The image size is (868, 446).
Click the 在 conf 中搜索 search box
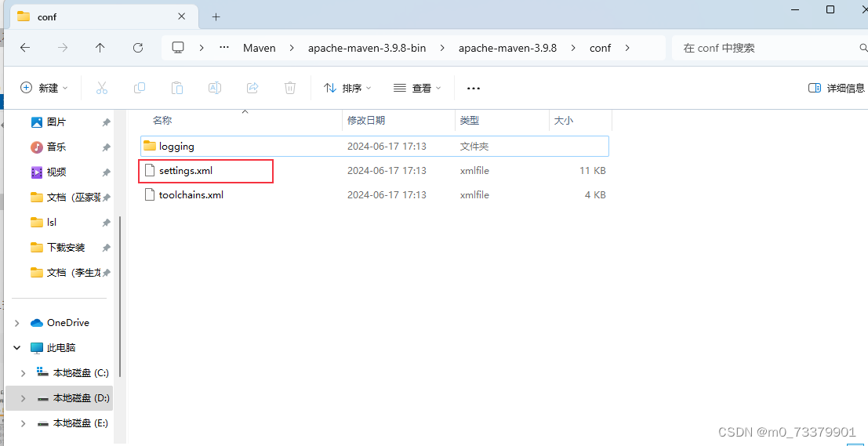click(x=769, y=48)
